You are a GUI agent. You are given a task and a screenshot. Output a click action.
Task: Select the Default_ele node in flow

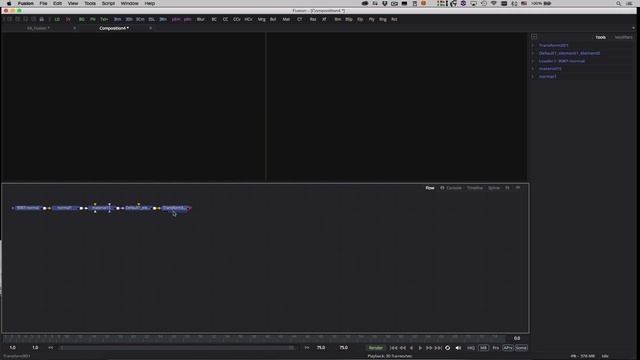click(138, 208)
